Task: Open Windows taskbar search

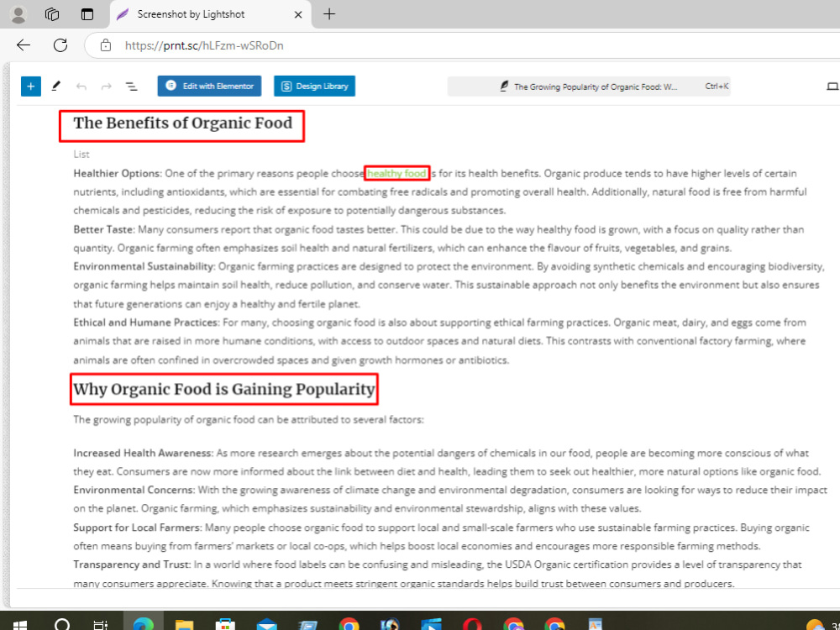Action: tap(62, 625)
